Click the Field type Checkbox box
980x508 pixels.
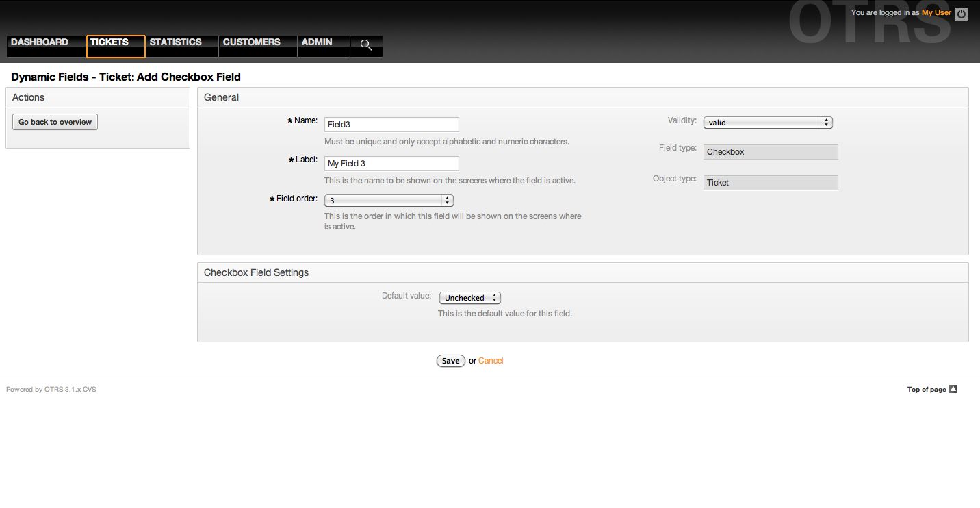pos(770,152)
